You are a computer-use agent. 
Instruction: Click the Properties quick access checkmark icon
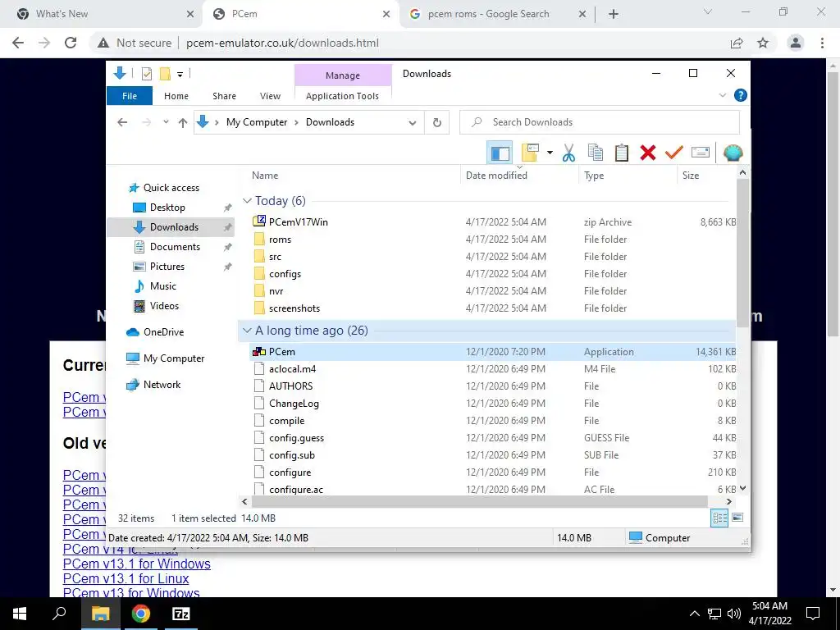[146, 74]
